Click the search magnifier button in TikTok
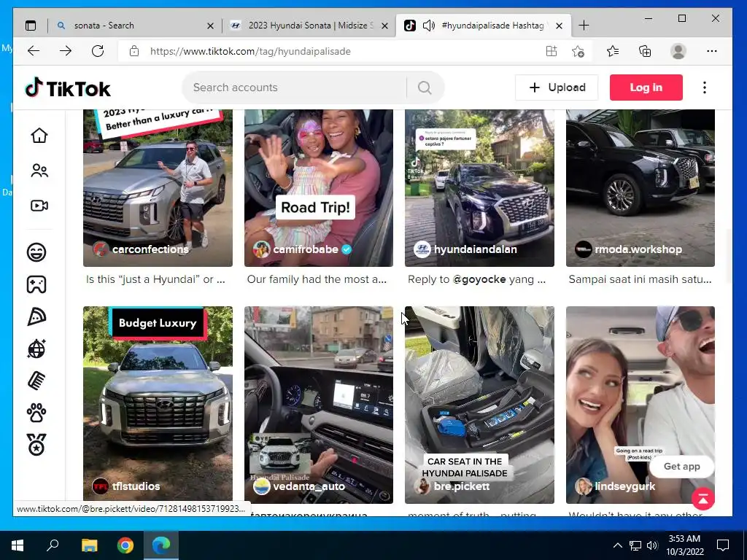This screenshot has height=560, width=747. click(425, 87)
